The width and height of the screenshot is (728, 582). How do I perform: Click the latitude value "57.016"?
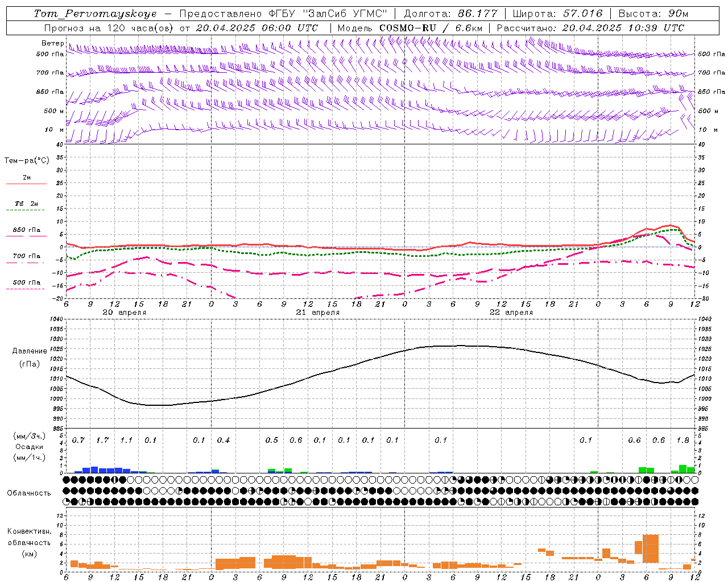(x=582, y=14)
